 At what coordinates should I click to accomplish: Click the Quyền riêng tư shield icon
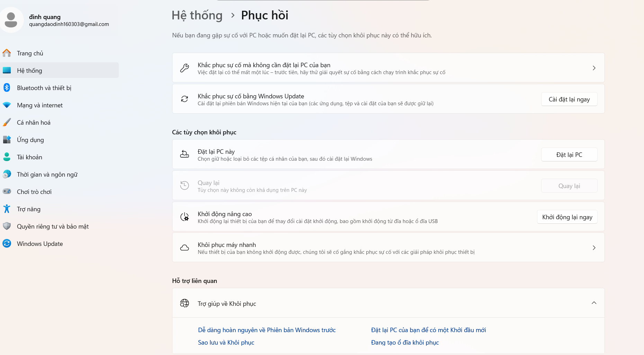(7, 226)
